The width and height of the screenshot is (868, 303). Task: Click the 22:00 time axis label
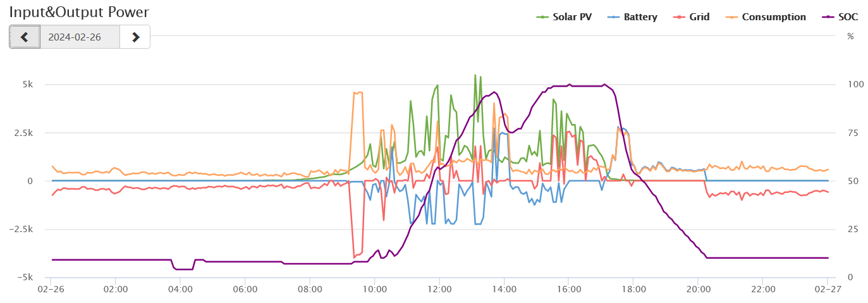[x=762, y=289]
